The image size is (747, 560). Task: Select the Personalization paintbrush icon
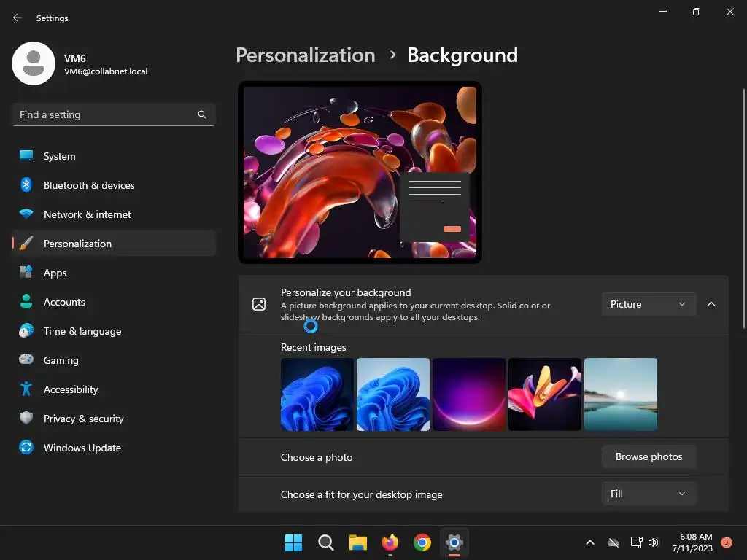click(26, 244)
